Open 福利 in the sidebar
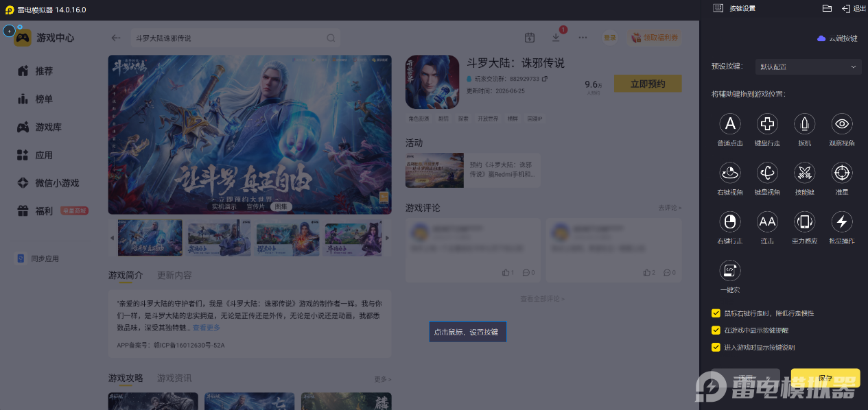Image resolution: width=868 pixels, height=410 pixels. (x=44, y=211)
